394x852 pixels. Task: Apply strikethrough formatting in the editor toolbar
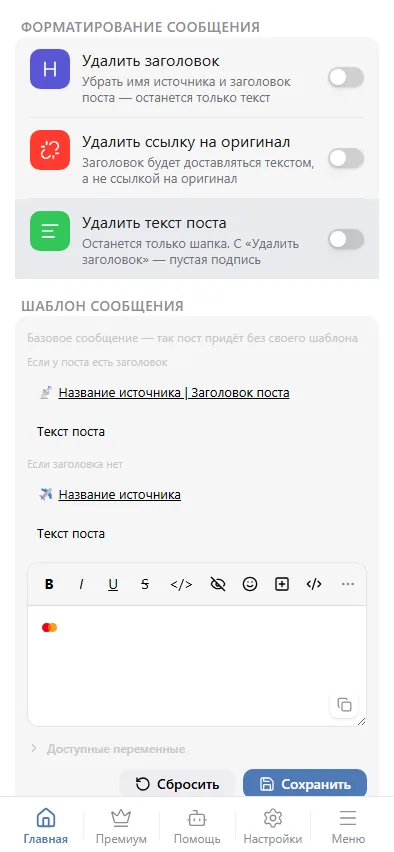click(145, 585)
